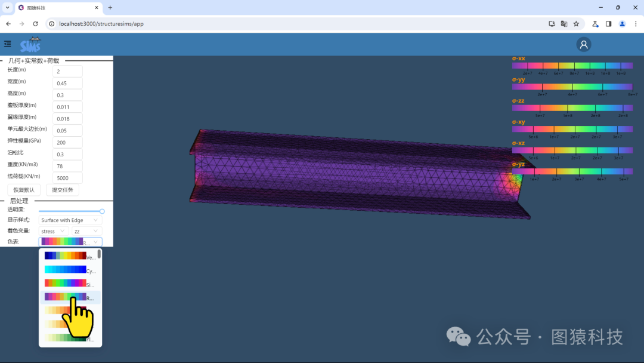Edit the 长度(m) input field
Screen dimensions: 644x363
point(67,71)
